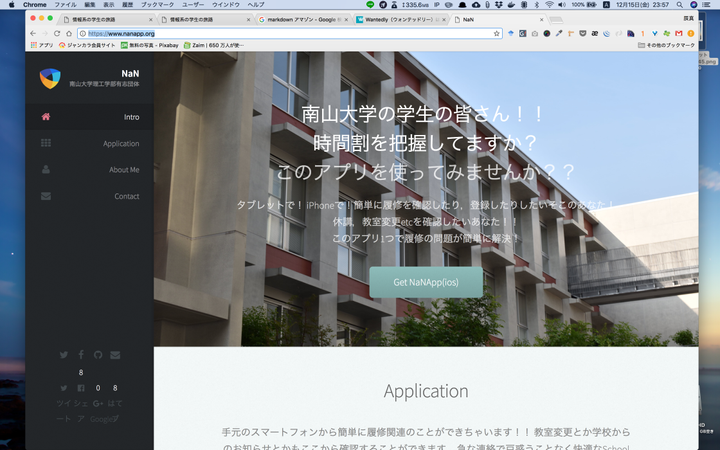Screen dimensions: 720x450
Task: Click envelope mail icon in sidebar social row
Action: pyautogui.click(x=115, y=354)
